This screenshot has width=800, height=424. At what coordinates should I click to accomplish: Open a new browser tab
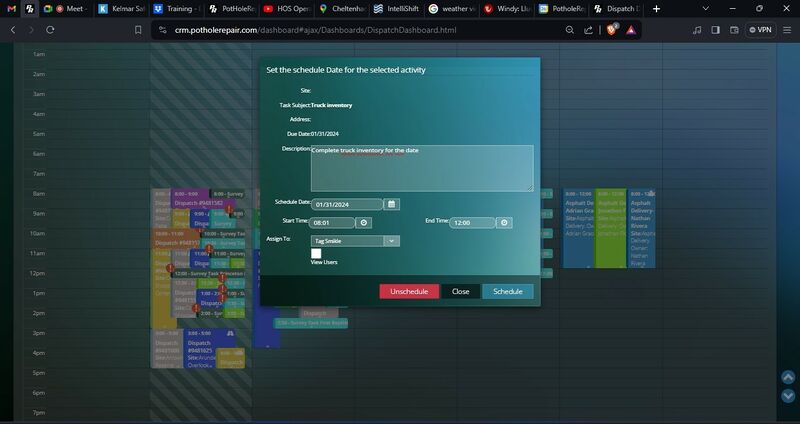(656, 9)
